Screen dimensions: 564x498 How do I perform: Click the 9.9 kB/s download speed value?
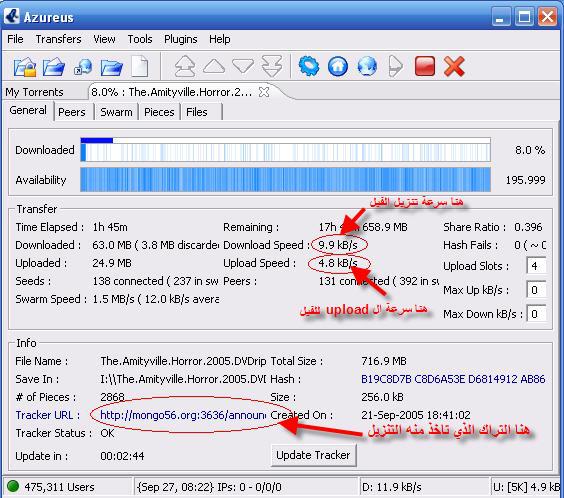pyautogui.click(x=338, y=245)
